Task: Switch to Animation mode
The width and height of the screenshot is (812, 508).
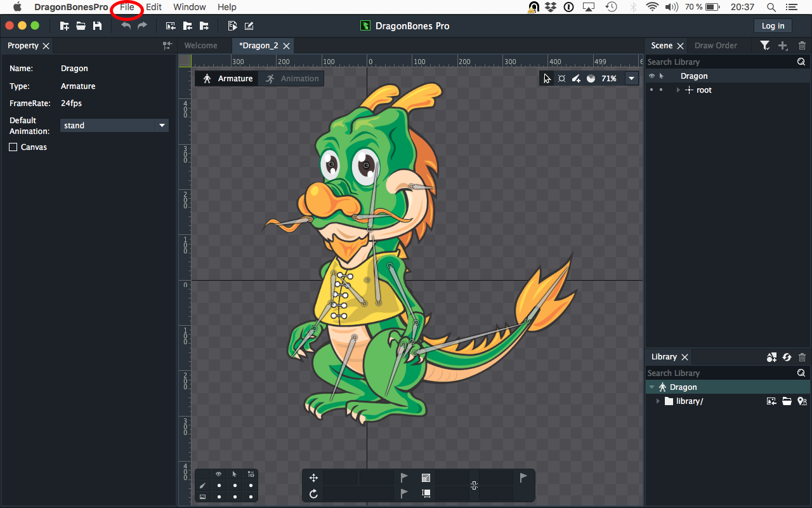Action: click(292, 79)
